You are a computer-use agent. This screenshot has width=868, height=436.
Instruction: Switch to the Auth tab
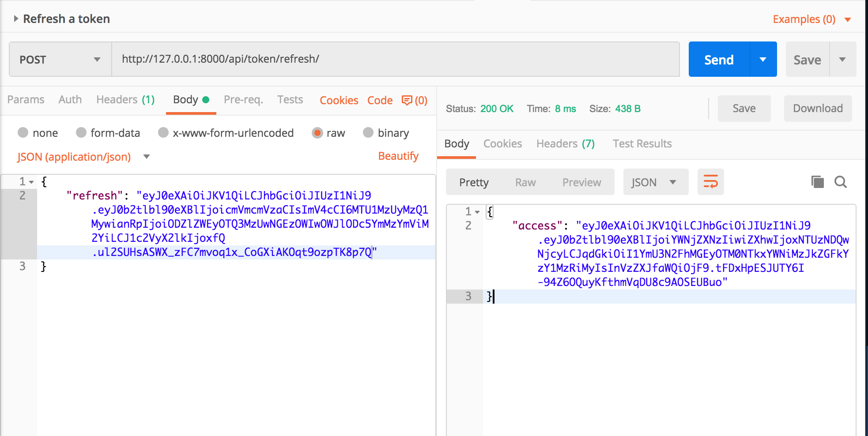click(x=70, y=100)
